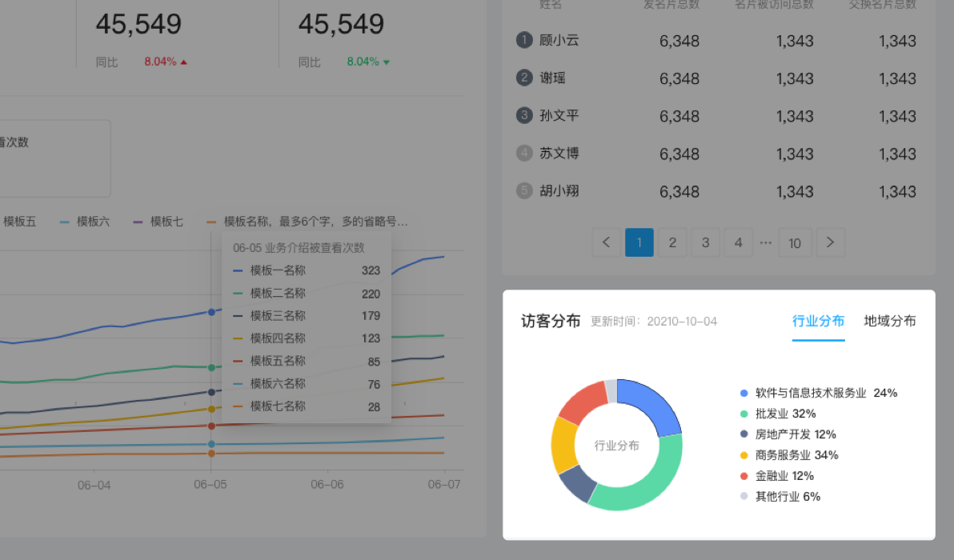Click the green data point at 06-05

(212, 368)
